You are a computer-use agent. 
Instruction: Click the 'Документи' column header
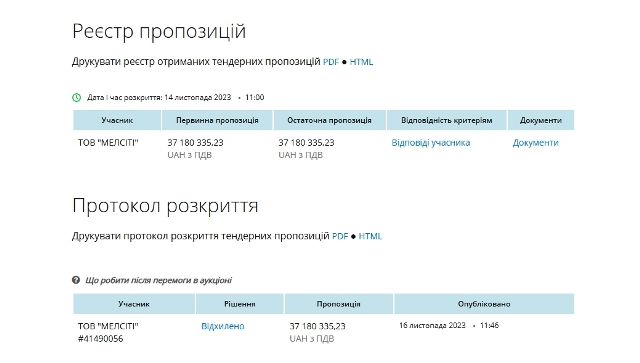tap(541, 120)
